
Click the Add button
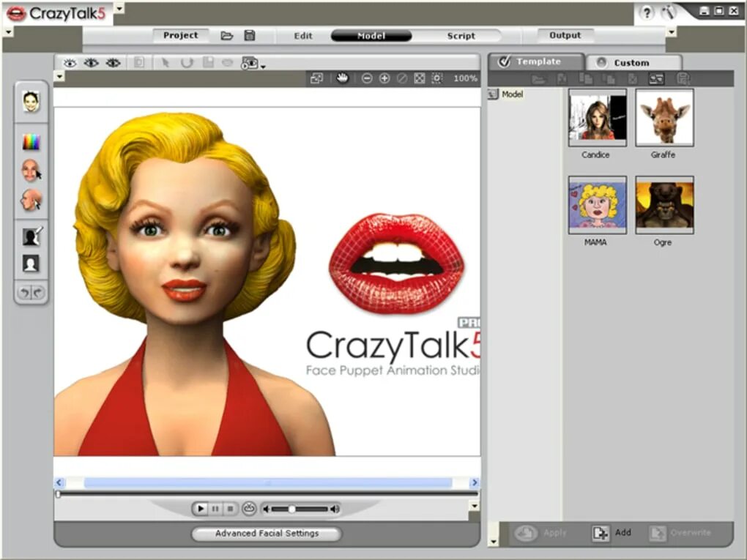click(x=612, y=532)
